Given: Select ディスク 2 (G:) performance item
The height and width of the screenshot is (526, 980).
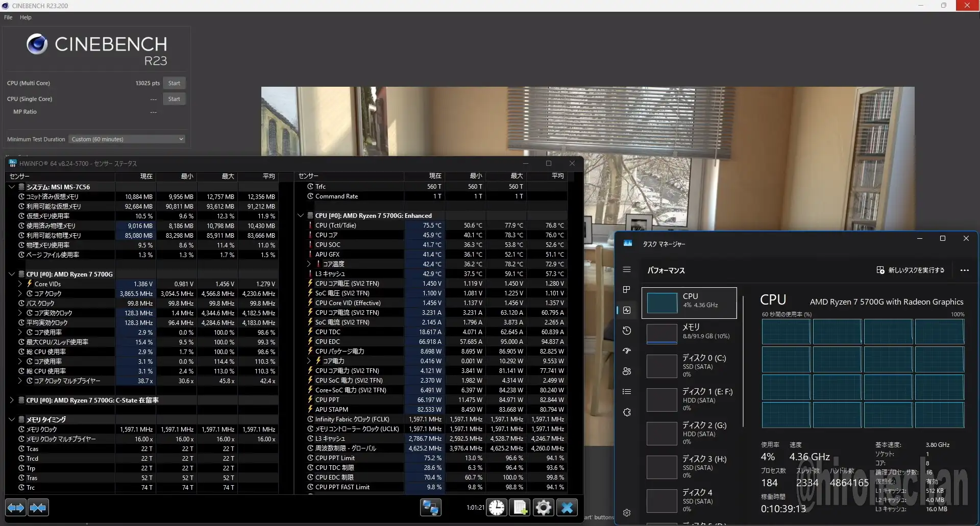Looking at the screenshot, I should pyautogui.click(x=689, y=433).
